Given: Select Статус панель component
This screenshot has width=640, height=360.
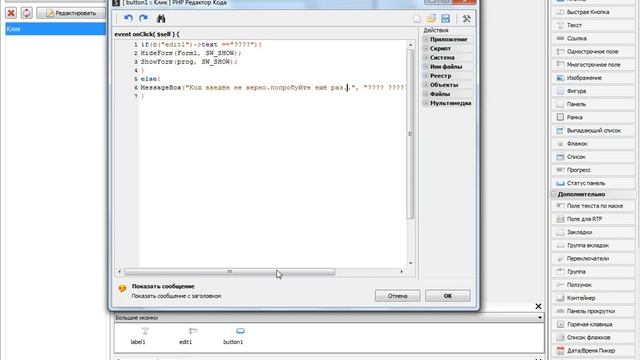Looking at the screenshot, I should click(x=593, y=183).
